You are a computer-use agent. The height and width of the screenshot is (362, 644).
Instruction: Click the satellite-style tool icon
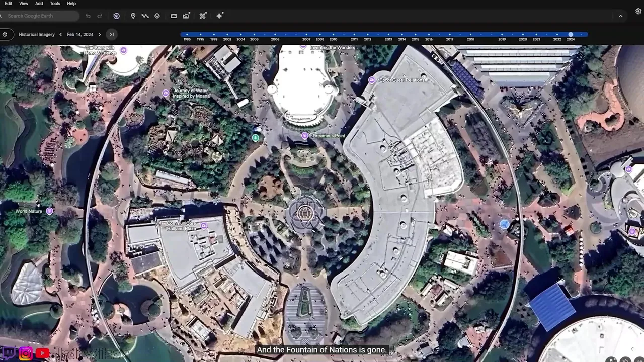click(203, 16)
